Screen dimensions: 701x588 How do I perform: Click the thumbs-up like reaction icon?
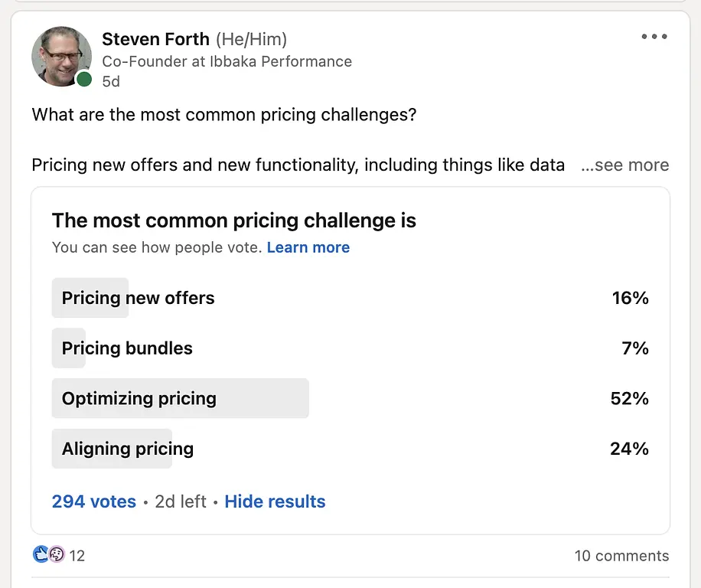(x=41, y=554)
